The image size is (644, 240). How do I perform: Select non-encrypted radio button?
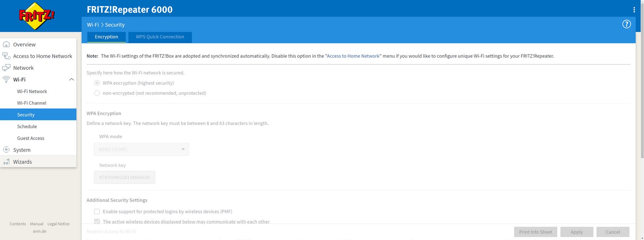[97, 93]
